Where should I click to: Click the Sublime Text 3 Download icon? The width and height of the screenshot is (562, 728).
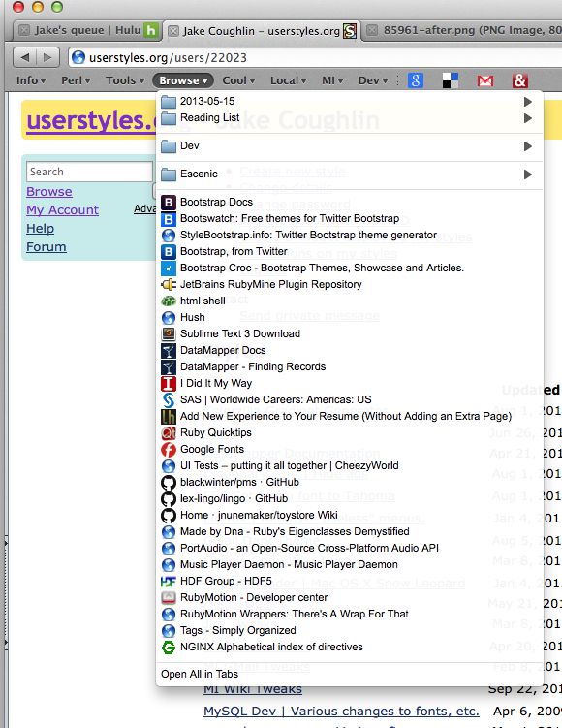[169, 333]
